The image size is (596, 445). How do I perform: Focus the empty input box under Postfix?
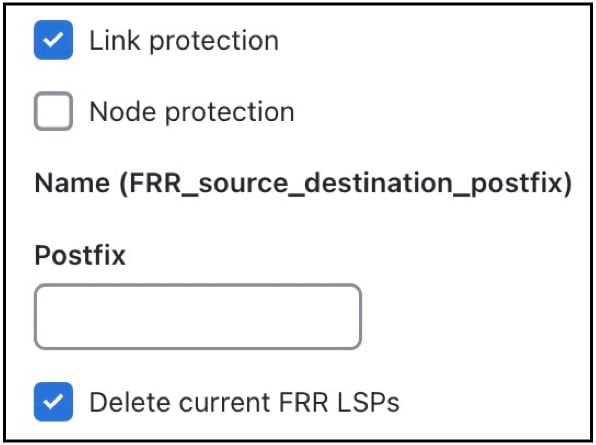click(198, 317)
